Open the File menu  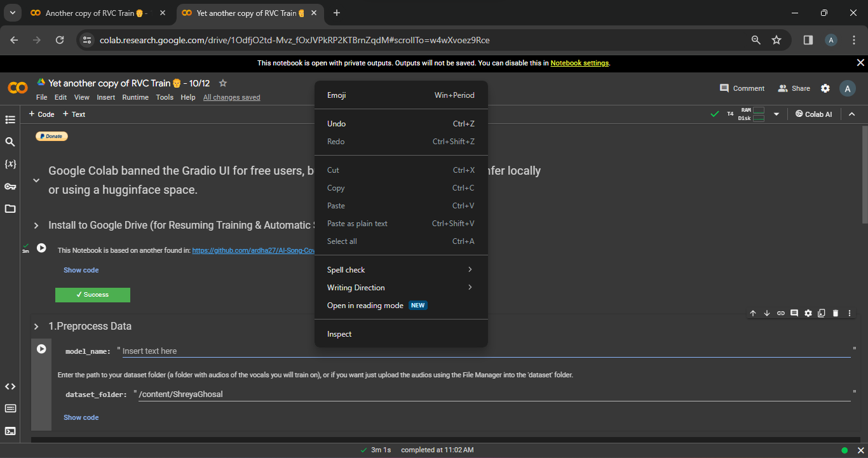42,97
